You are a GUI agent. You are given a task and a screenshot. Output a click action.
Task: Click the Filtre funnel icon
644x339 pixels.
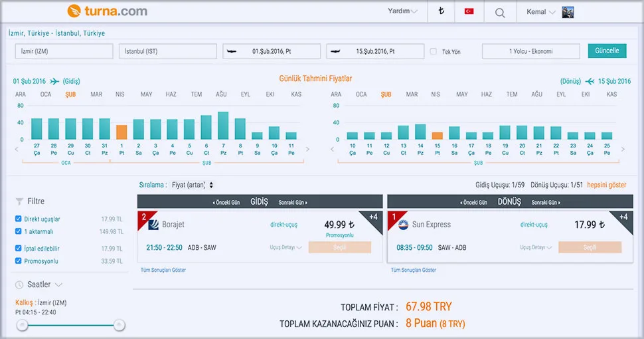19,201
